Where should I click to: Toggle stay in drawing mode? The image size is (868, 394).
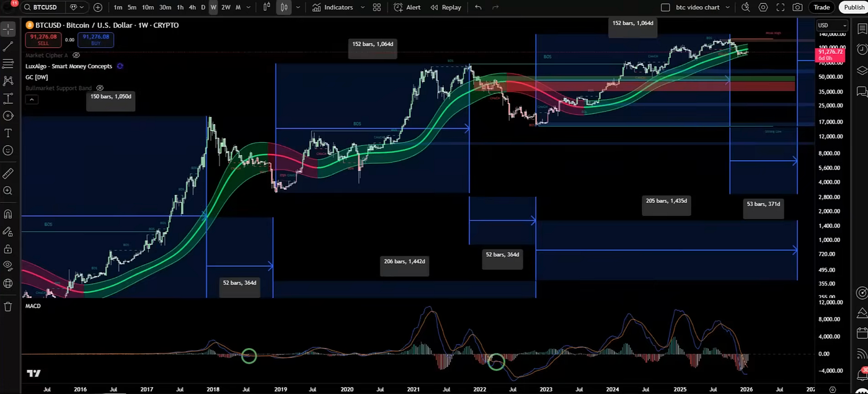(8, 231)
